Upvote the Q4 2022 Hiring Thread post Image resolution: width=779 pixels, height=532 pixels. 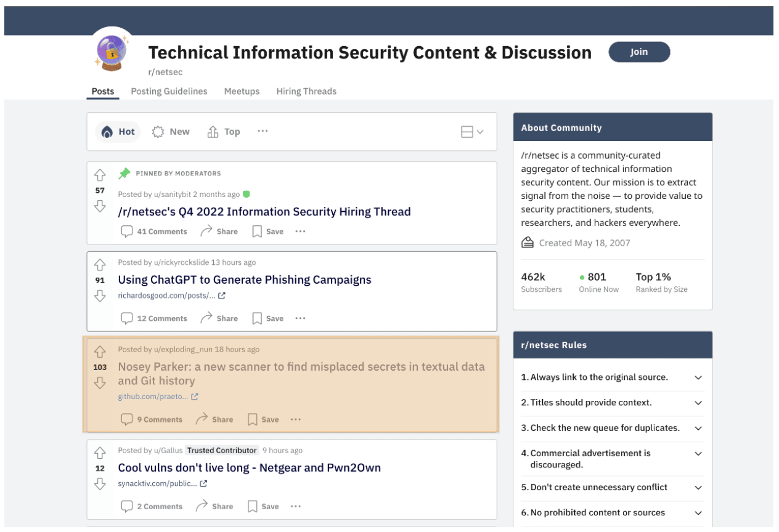tap(100, 175)
